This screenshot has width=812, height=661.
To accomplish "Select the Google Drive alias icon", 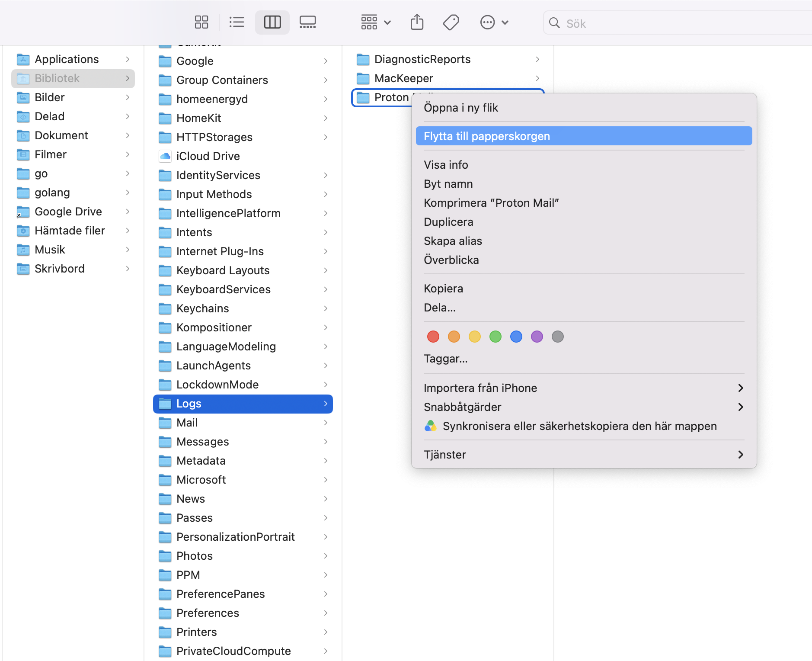I will click(x=23, y=212).
